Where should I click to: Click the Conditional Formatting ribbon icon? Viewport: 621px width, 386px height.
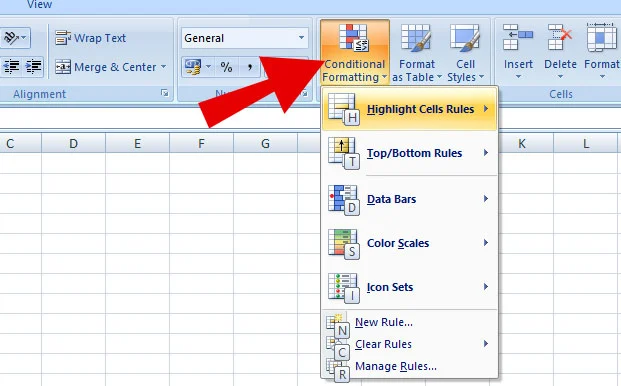(354, 52)
